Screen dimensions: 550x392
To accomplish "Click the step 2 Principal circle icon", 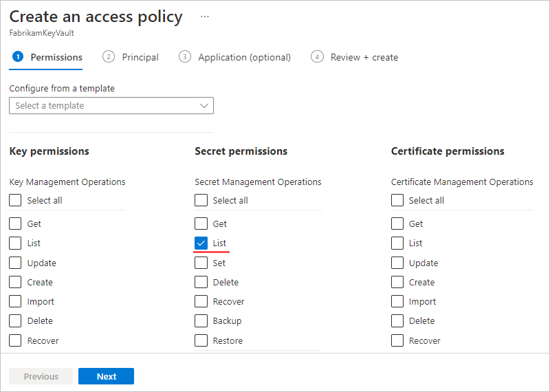I will (109, 57).
